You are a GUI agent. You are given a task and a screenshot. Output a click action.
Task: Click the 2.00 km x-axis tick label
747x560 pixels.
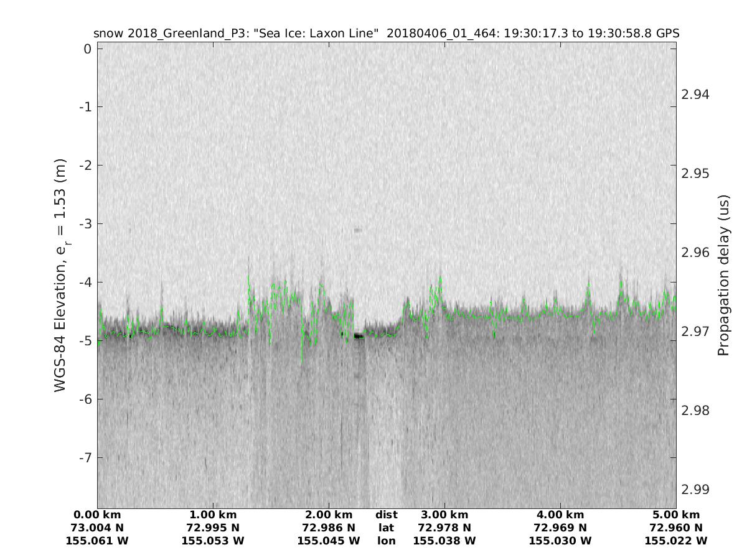point(329,515)
